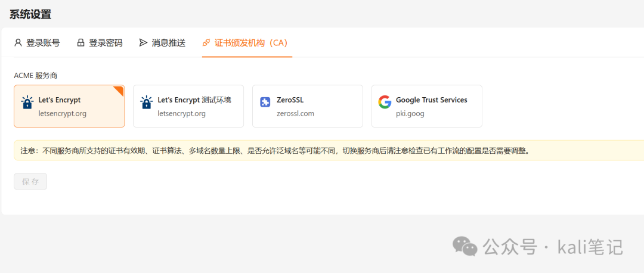Click the ZeroSSL blue square logo

point(265,102)
